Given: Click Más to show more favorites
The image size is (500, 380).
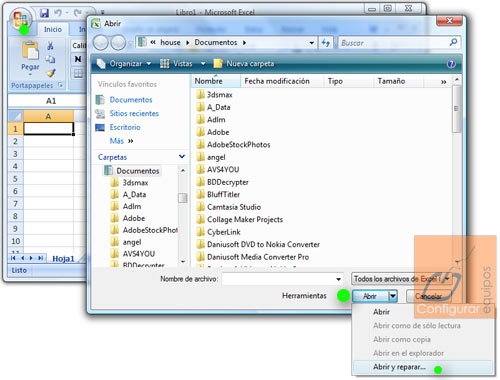Looking at the screenshot, I should pos(121,141).
